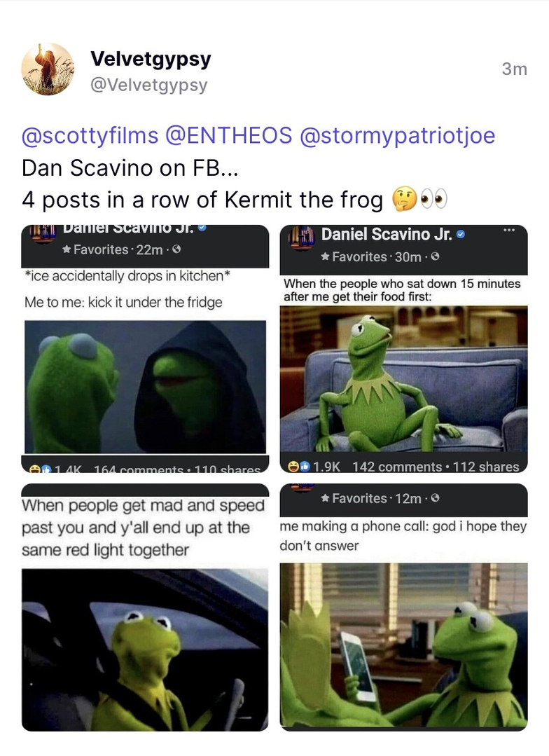
Task: Open the evil hooded Kermit meme image
Action: pyautogui.click(x=146, y=387)
